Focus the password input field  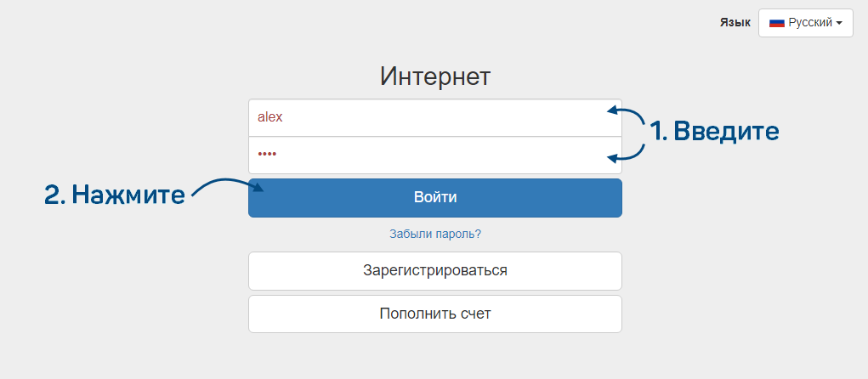pos(434,155)
